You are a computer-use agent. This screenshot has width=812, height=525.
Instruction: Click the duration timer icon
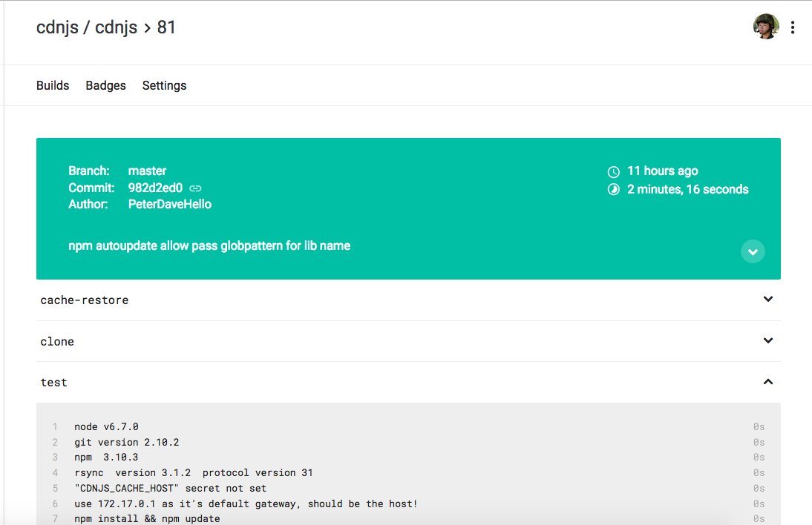coord(613,189)
